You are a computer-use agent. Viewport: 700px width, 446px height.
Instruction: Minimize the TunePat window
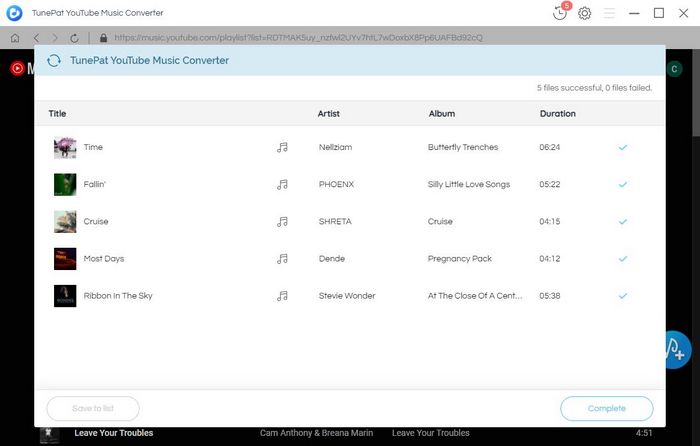click(634, 13)
